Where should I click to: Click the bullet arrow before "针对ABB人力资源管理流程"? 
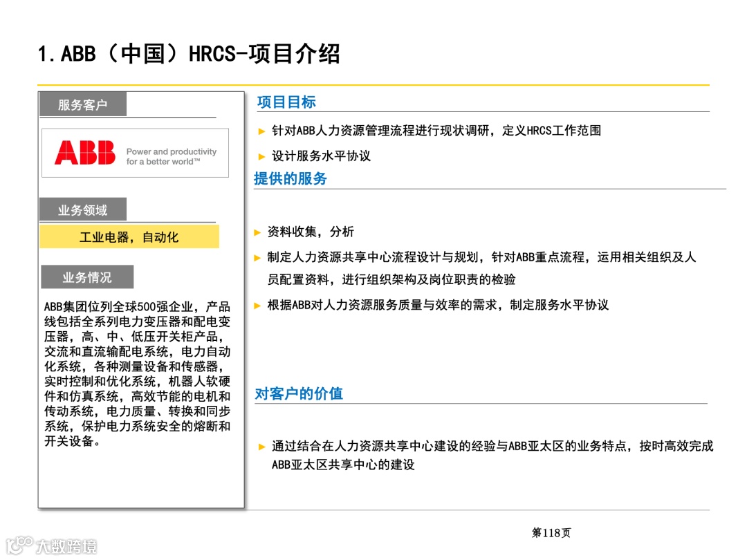[x=261, y=131]
